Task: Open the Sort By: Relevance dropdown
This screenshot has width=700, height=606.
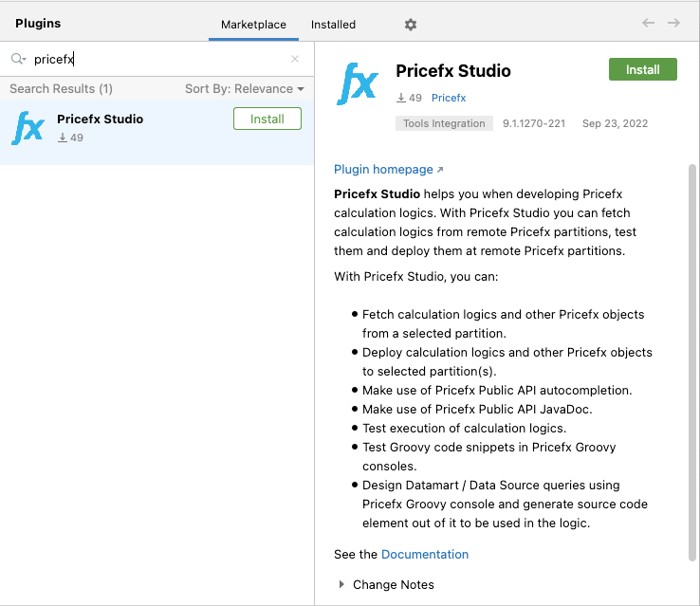Action: tap(245, 89)
